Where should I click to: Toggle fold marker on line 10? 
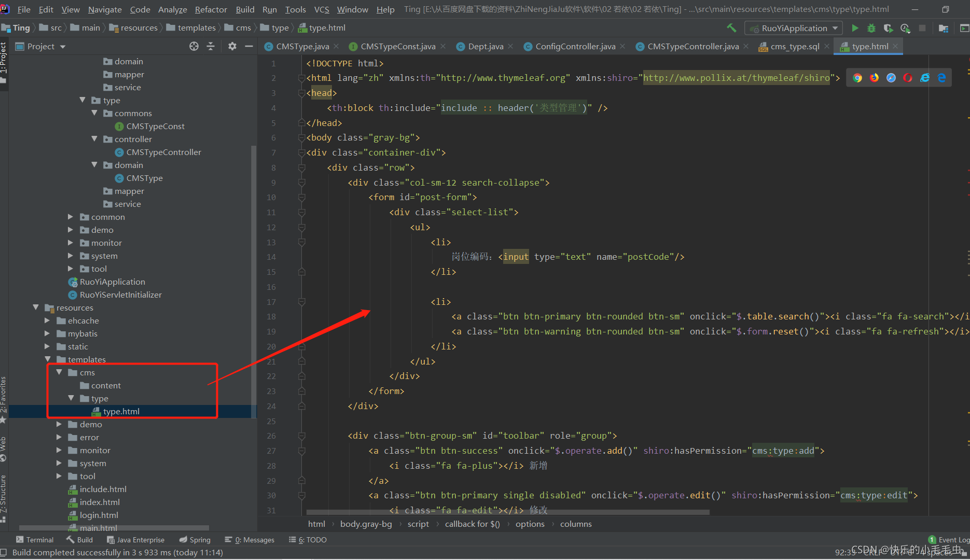[x=302, y=198]
